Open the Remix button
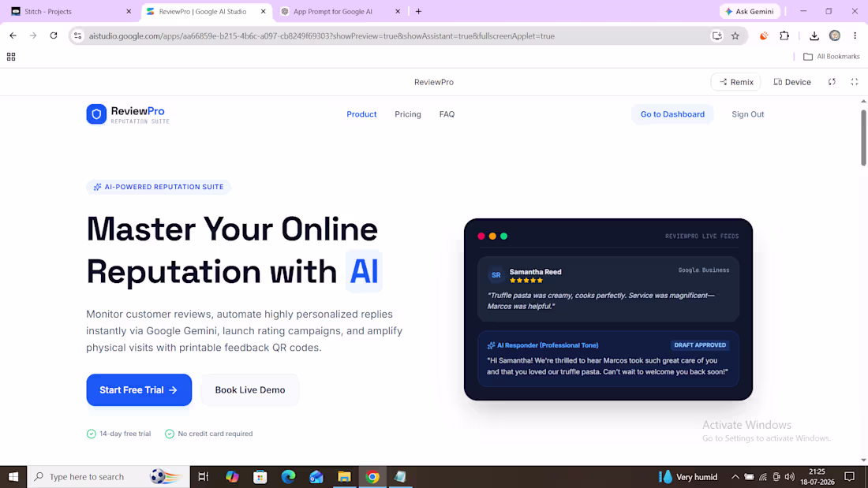Image resolution: width=868 pixels, height=488 pixels. (735, 82)
